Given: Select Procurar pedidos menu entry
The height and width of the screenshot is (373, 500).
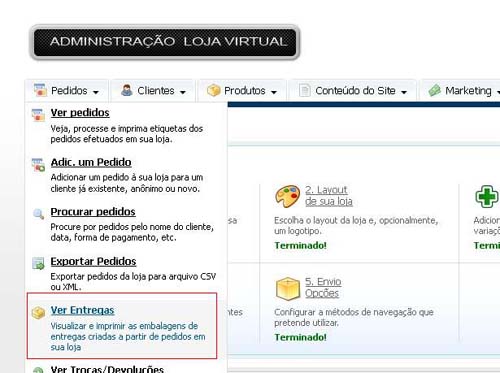Looking at the screenshot, I should coord(93,212).
